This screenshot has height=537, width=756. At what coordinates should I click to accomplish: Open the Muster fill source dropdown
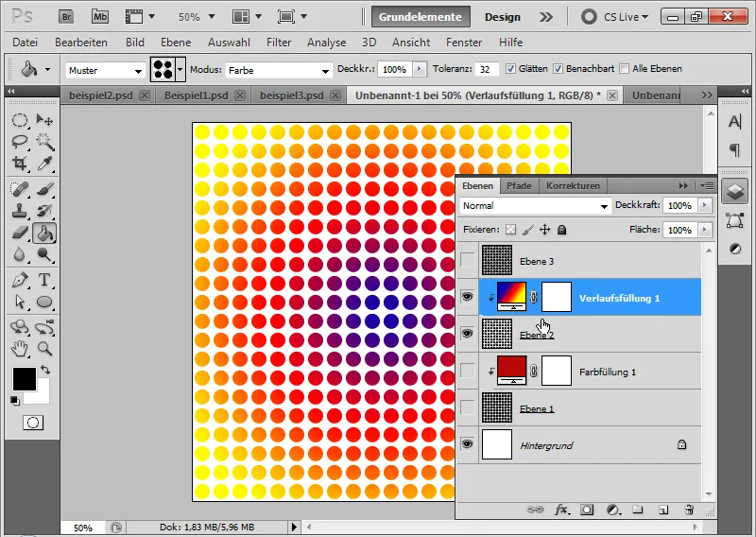[x=105, y=71]
